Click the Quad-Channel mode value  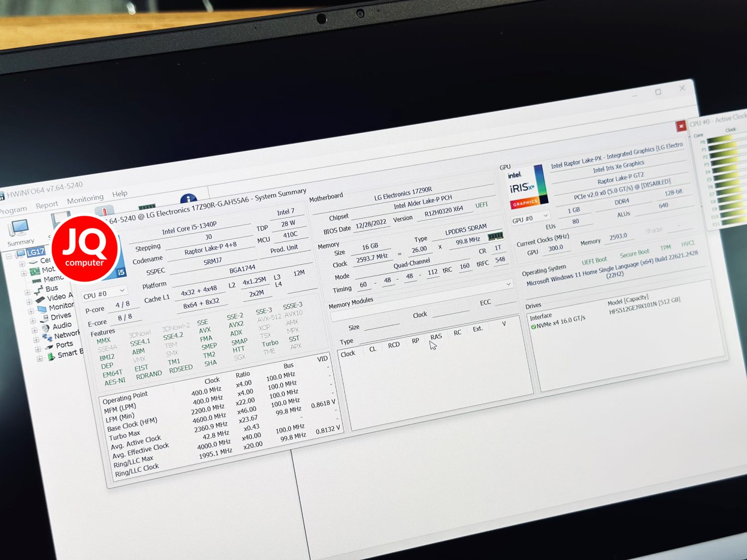point(411,262)
